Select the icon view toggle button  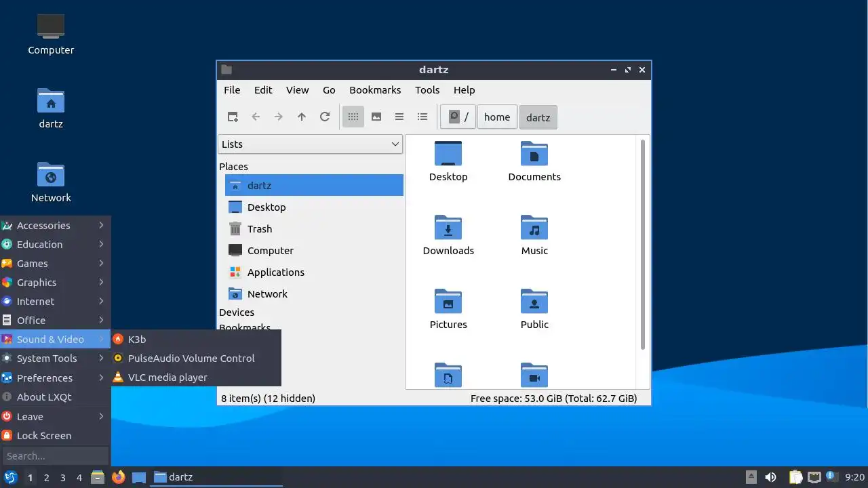click(353, 117)
